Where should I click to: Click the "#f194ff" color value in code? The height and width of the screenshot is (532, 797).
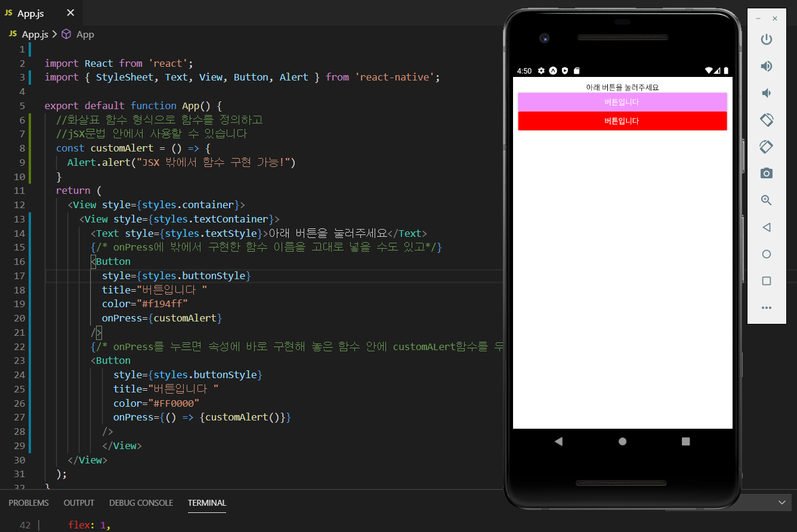tap(162, 304)
